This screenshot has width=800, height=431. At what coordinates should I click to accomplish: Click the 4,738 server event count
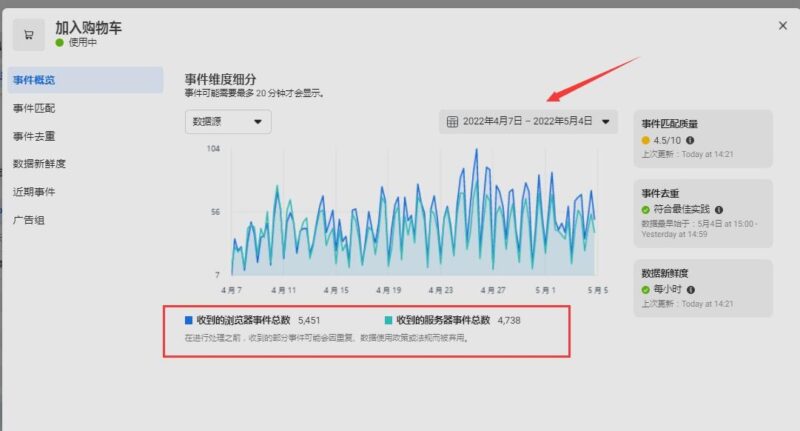pyautogui.click(x=509, y=320)
